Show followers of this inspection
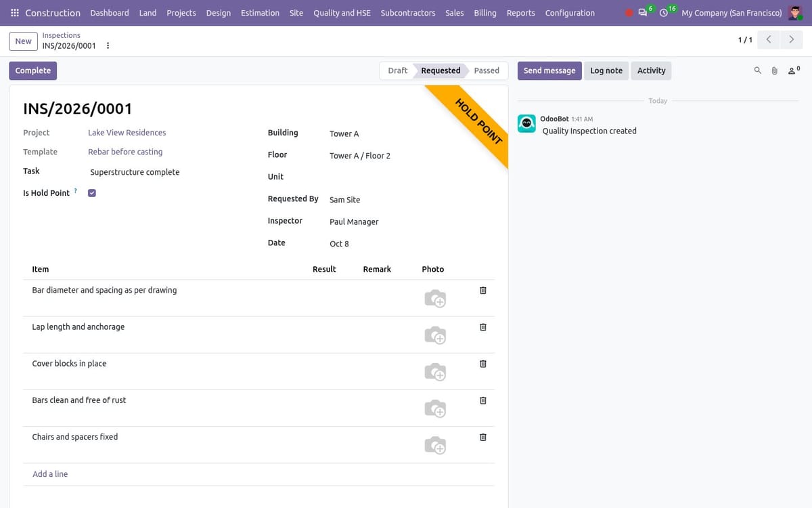 (794, 70)
